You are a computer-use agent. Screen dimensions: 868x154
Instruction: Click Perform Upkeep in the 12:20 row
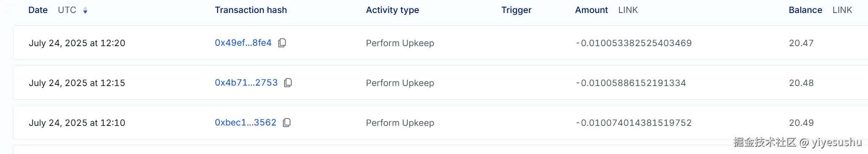tap(400, 43)
